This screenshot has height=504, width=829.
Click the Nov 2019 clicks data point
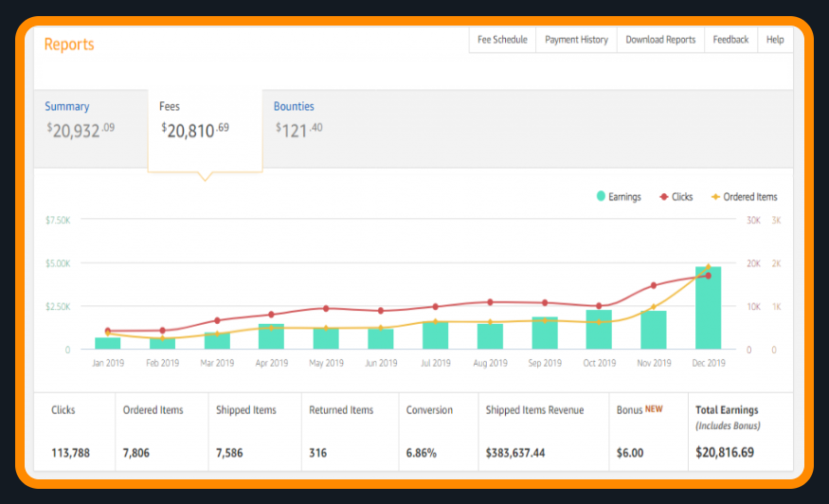pos(653,285)
